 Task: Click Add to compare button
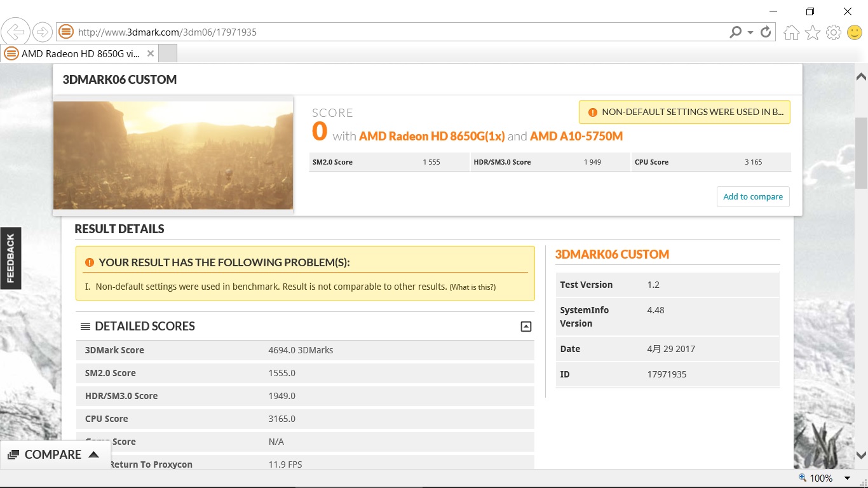753,196
